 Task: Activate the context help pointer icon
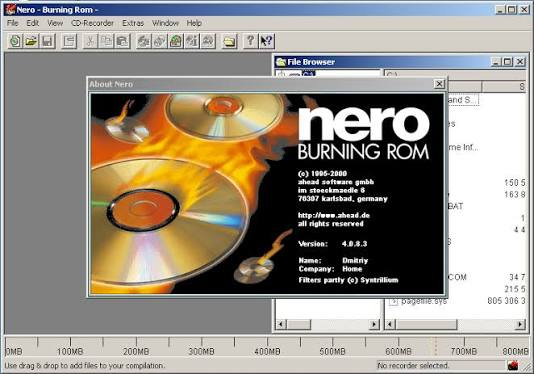[266, 41]
